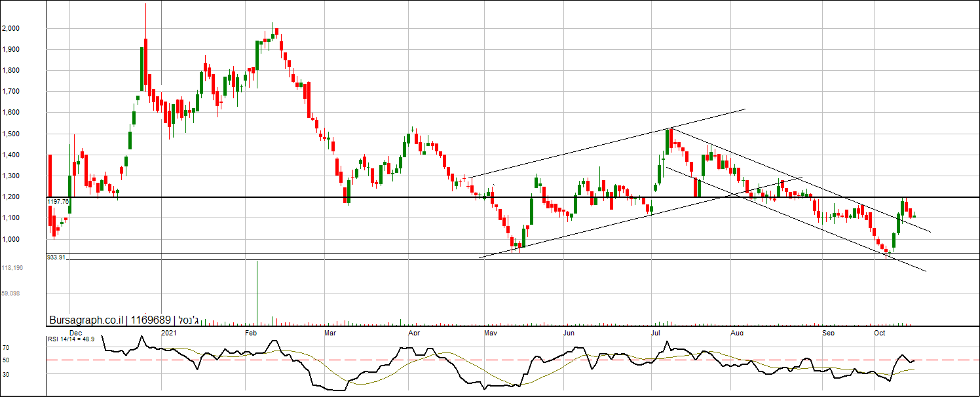Click the RSI 70 overbought level label

pyautogui.click(x=5, y=347)
